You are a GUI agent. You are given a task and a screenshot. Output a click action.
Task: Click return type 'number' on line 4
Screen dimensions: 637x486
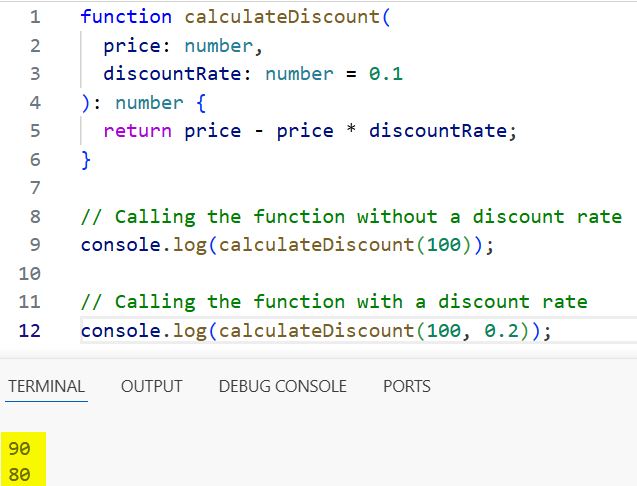[149, 102]
